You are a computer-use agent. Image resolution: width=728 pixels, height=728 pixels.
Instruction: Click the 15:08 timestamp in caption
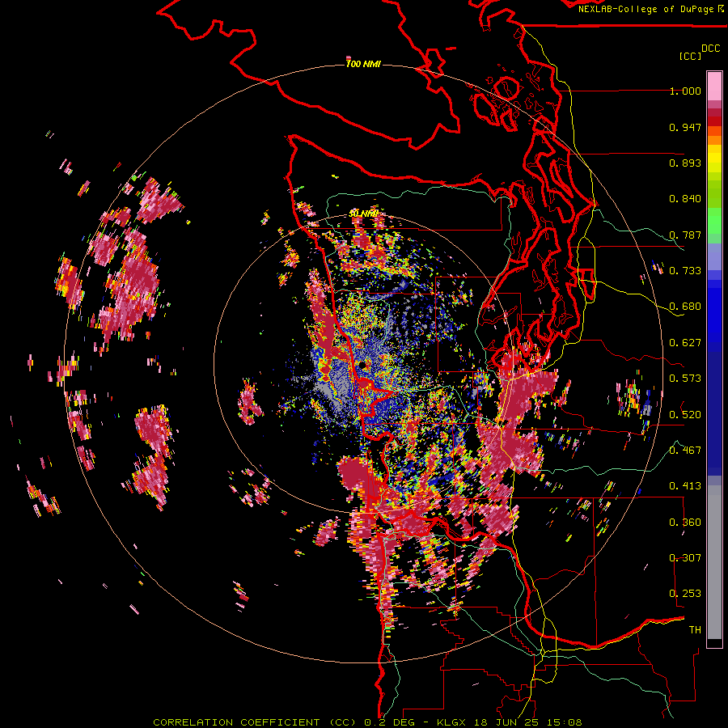pyautogui.click(x=564, y=722)
